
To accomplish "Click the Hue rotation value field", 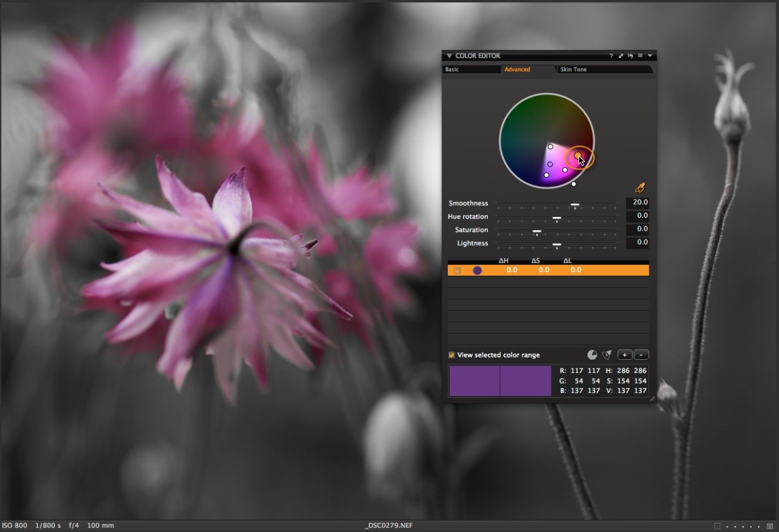I will click(x=637, y=216).
